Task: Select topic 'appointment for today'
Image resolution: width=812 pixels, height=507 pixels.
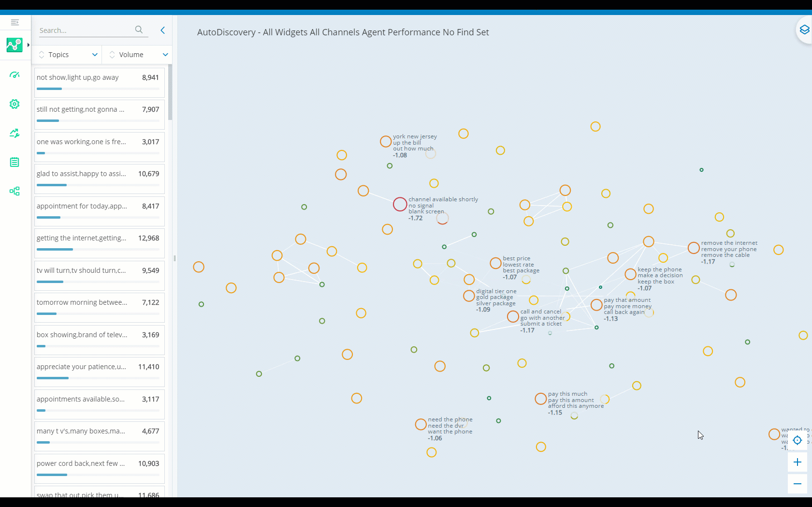Action: 100,211
